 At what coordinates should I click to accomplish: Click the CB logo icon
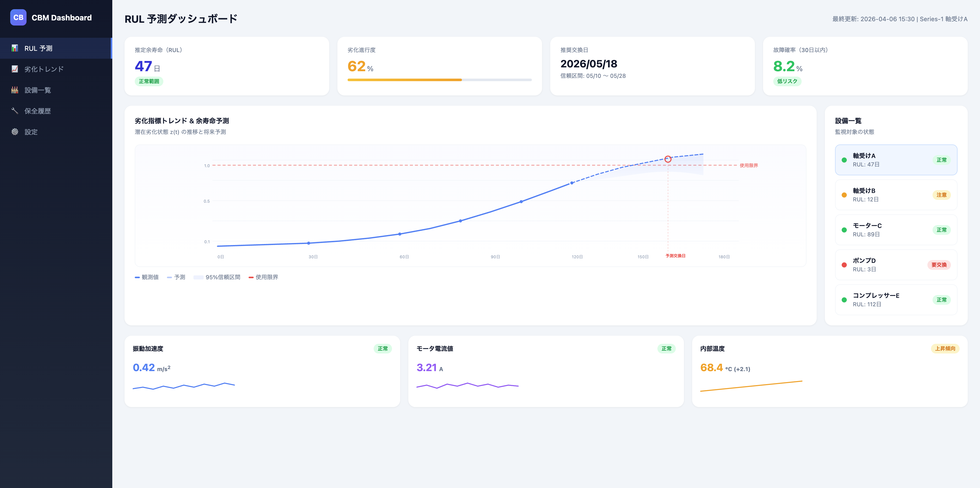point(18,18)
